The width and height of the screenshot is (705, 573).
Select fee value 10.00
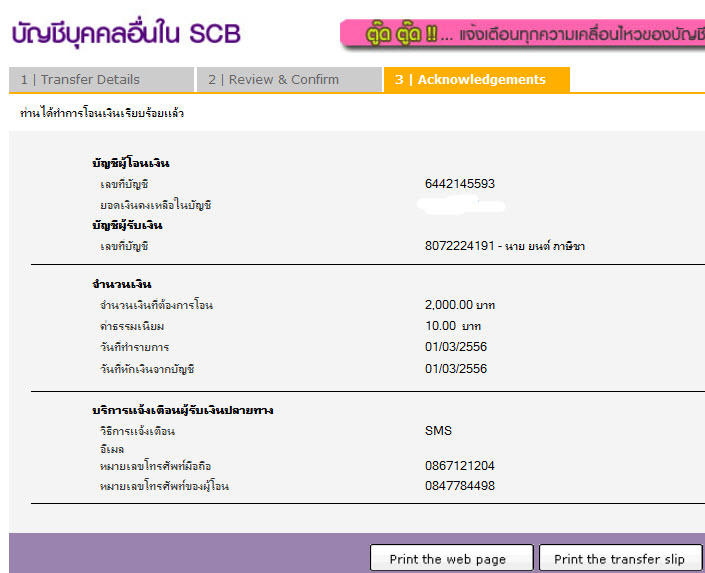pyautogui.click(x=441, y=326)
